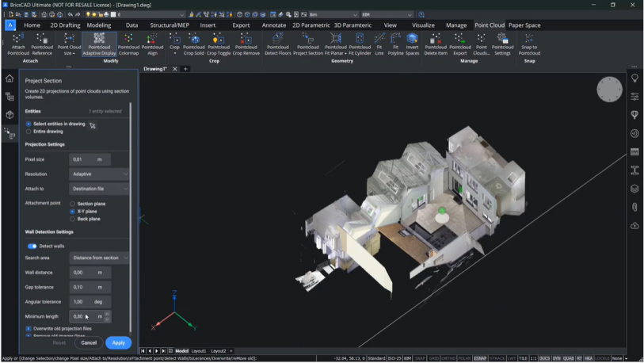Open the Search area dropdown
Viewport: 644px width, 363px height.
tap(99, 258)
